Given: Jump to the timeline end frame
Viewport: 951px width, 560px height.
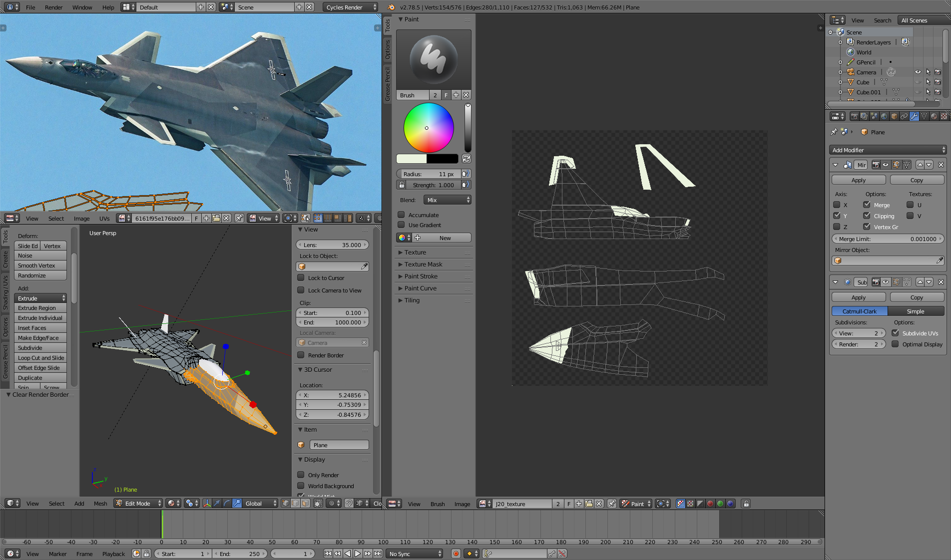Looking at the screenshot, I should [378, 554].
